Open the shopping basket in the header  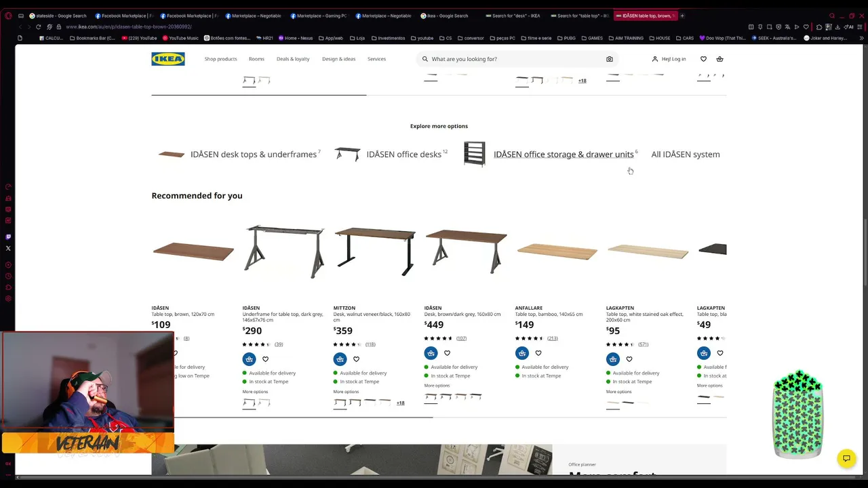pyautogui.click(x=719, y=59)
